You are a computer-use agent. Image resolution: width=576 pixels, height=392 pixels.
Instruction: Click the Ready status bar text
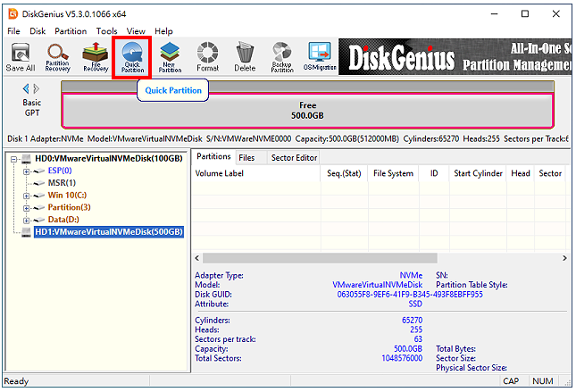[x=16, y=381]
